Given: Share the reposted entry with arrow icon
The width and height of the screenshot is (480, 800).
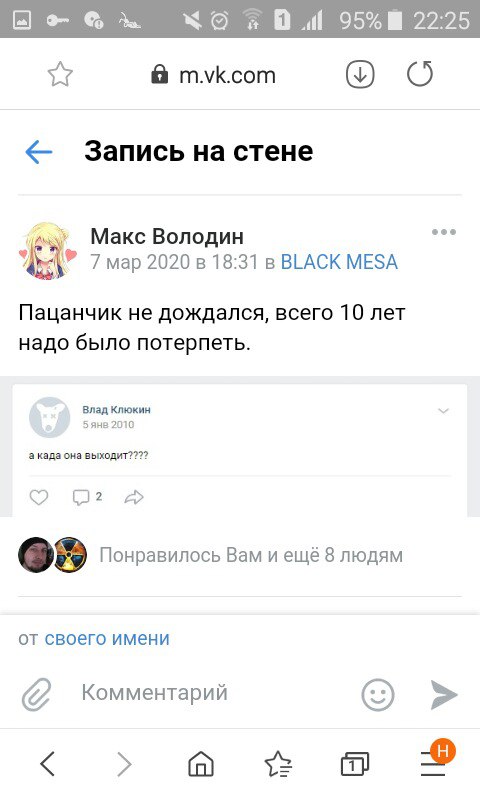Looking at the screenshot, I should pyautogui.click(x=134, y=497).
